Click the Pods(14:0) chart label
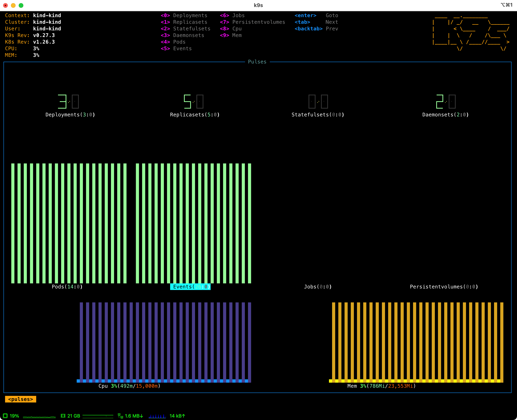This screenshot has width=517, height=420. (x=67, y=287)
